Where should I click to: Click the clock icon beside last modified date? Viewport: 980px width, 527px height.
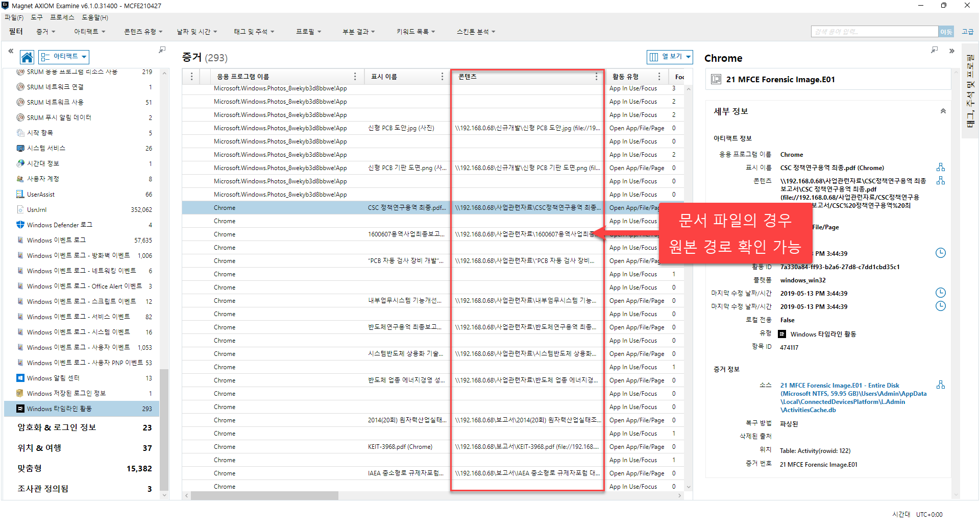pos(940,293)
